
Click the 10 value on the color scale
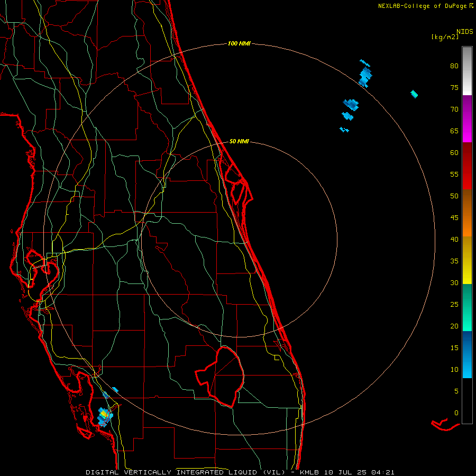(x=454, y=370)
